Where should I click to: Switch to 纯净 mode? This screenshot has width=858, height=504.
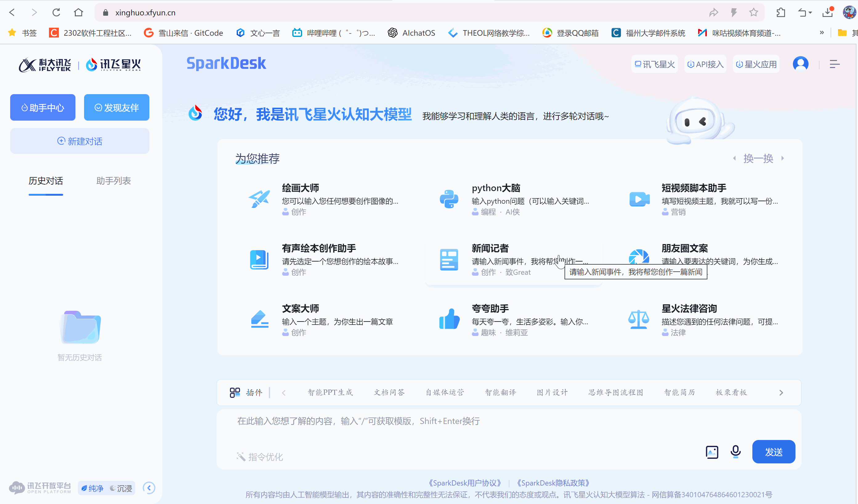click(x=92, y=488)
